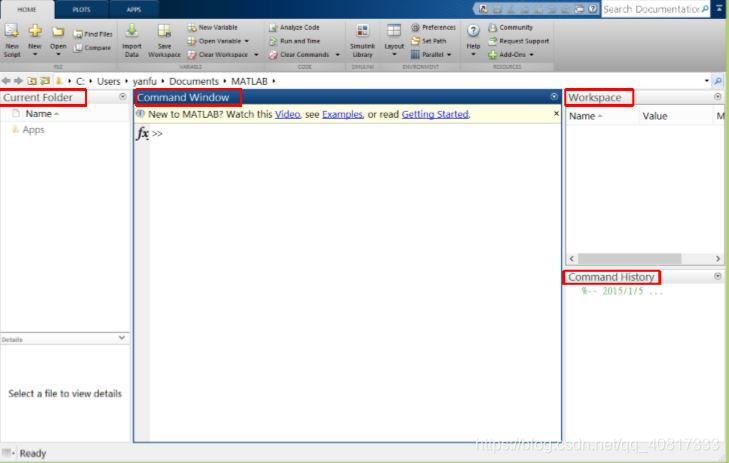Open the Set Path dialog
Viewport: 729px width, 463px height.
(429, 41)
